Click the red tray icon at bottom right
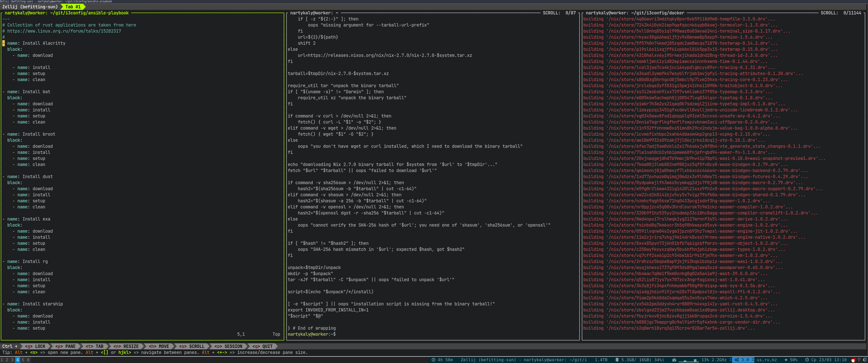Image resolution: width=868 pixels, height=363 pixels. pyautogui.click(x=853, y=360)
